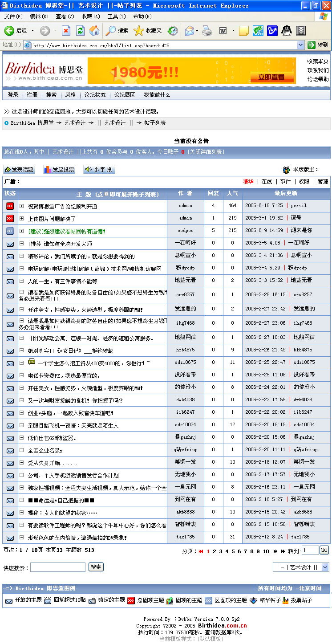Viewport: 332px width, 644px height.
Task: Click the 收藏本页 bookmark link
Action: coord(318,61)
